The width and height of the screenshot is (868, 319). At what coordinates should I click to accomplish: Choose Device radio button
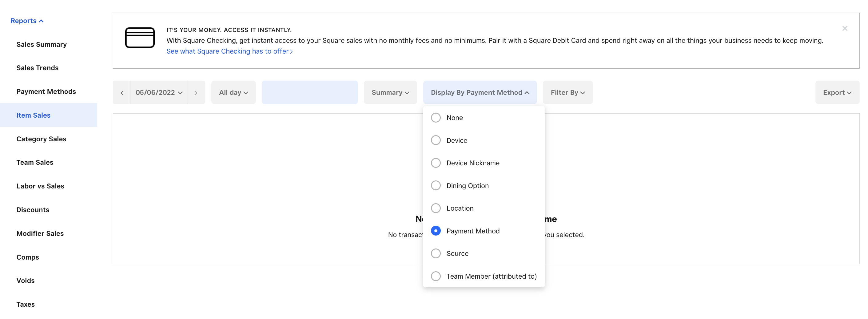tap(436, 140)
